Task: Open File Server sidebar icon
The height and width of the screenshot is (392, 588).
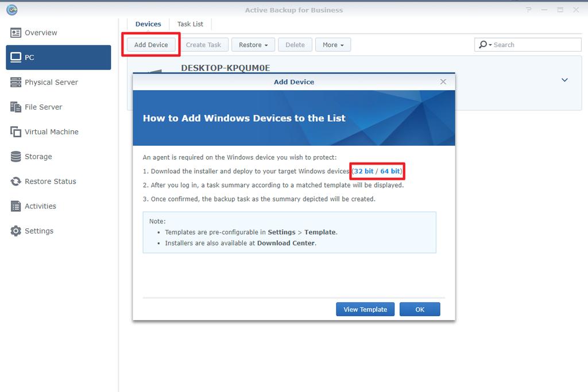Action: (16, 107)
